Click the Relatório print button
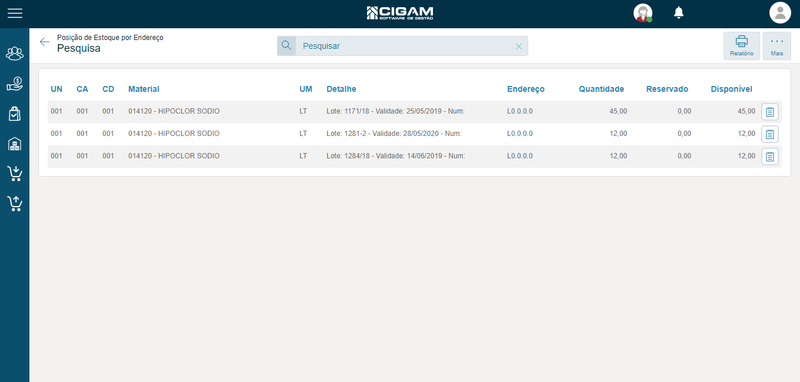Viewport: 800px width, 382px height. click(x=741, y=46)
